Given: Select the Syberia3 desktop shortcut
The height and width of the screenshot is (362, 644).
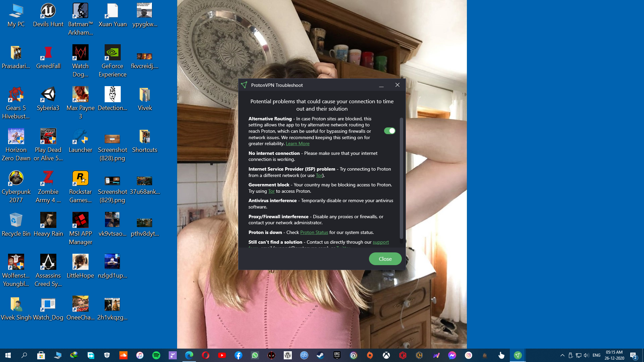Looking at the screenshot, I should [x=48, y=99].
